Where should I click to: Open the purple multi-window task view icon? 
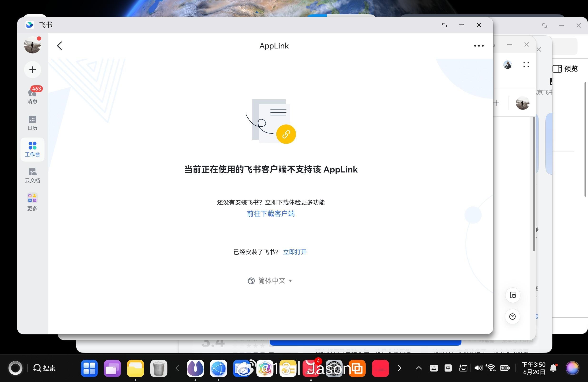tap(113, 368)
